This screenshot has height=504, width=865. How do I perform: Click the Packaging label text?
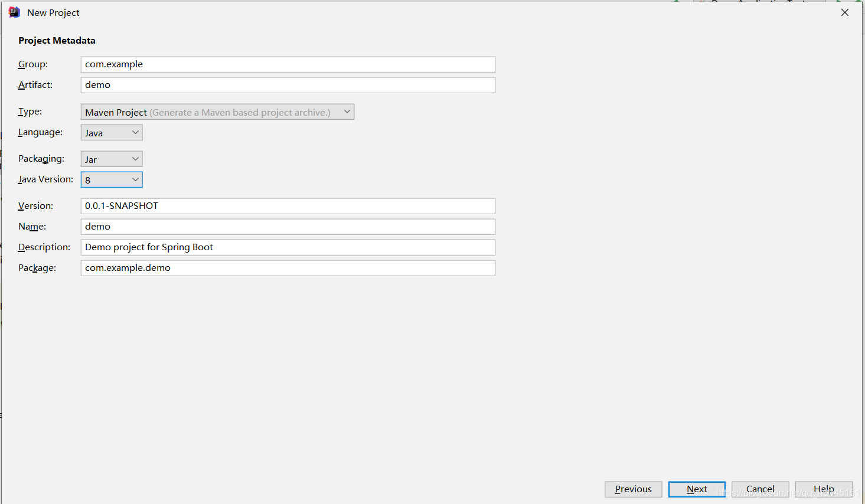tap(41, 159)
